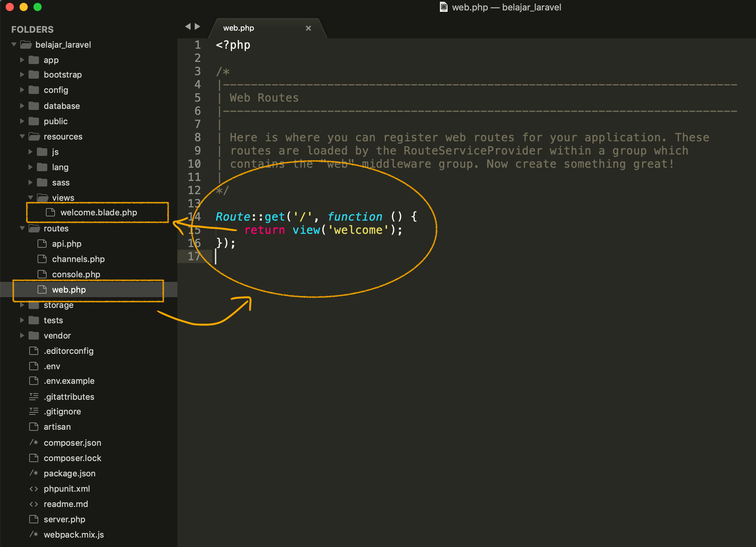756x547 pixels.
Task: Click the welcome.blade.php file icon
Action: pos(50,213)
